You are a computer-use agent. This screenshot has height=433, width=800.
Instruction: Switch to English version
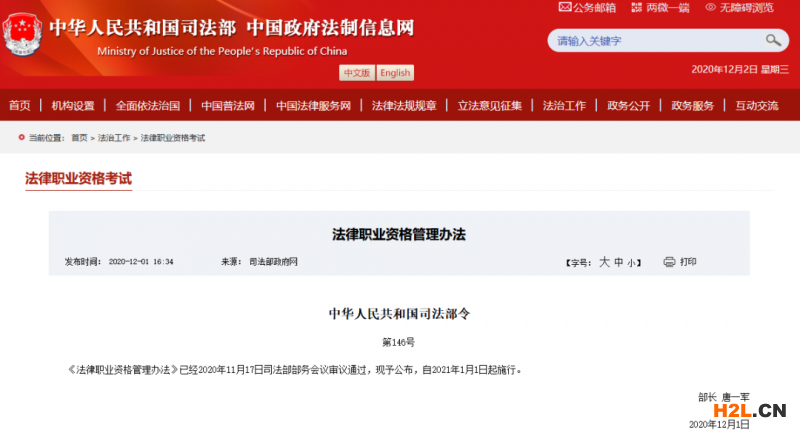tap(395, 73)
